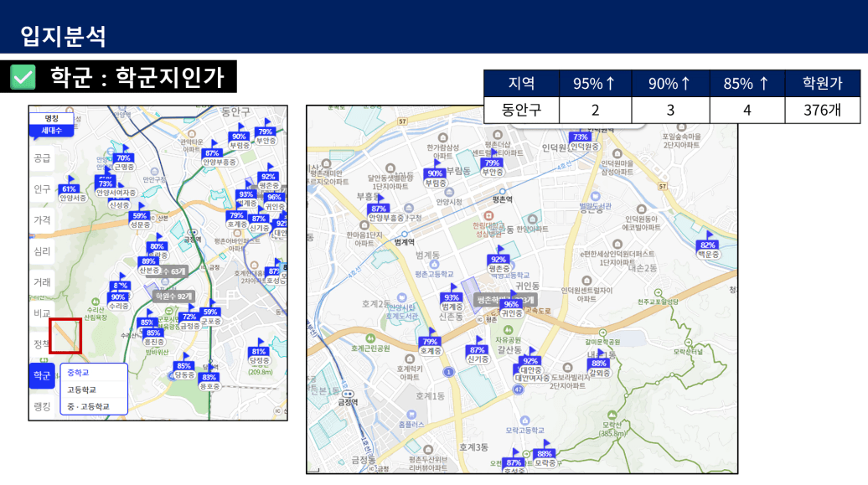Screen dimensions: 868x485
Task: Open the 심리 sidebar menu
Action: [x=42, y=251]
